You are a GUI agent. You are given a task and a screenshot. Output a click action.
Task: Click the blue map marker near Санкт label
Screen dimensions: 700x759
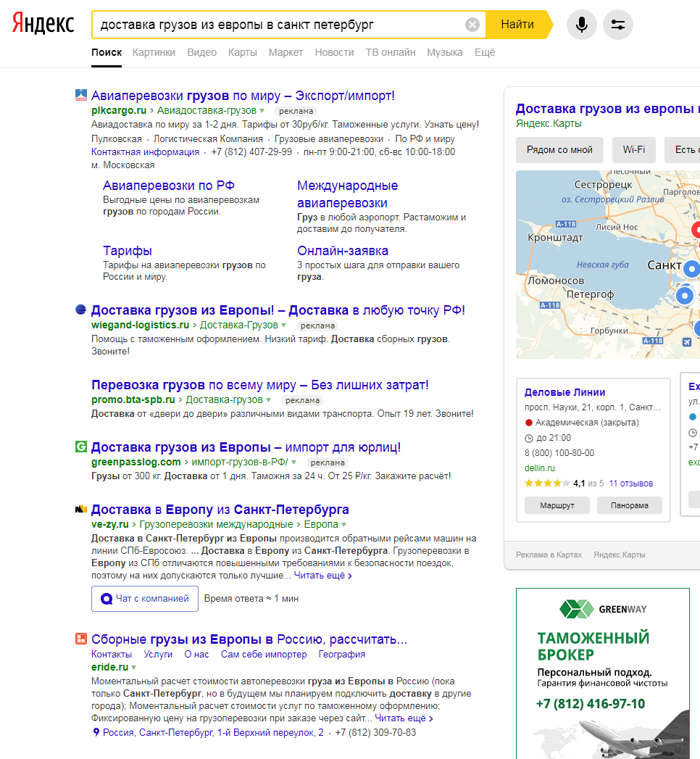pyautogui.click(x=692, y=269)
